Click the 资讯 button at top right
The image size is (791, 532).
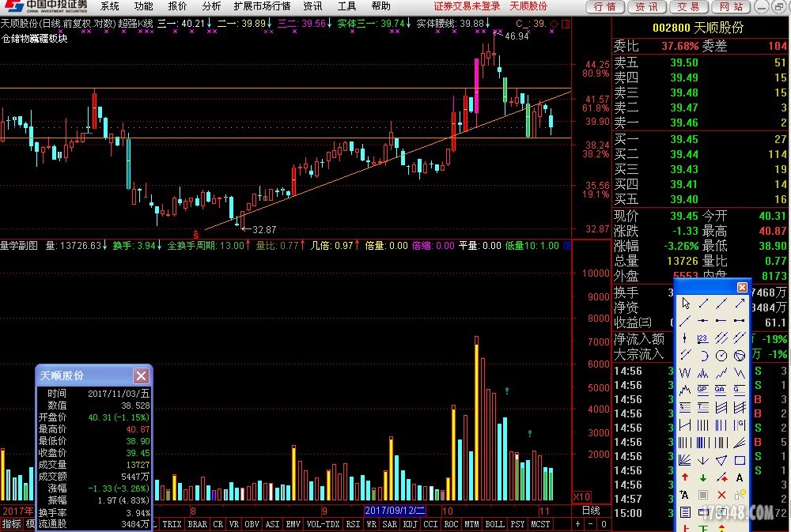tap(647, 6)
